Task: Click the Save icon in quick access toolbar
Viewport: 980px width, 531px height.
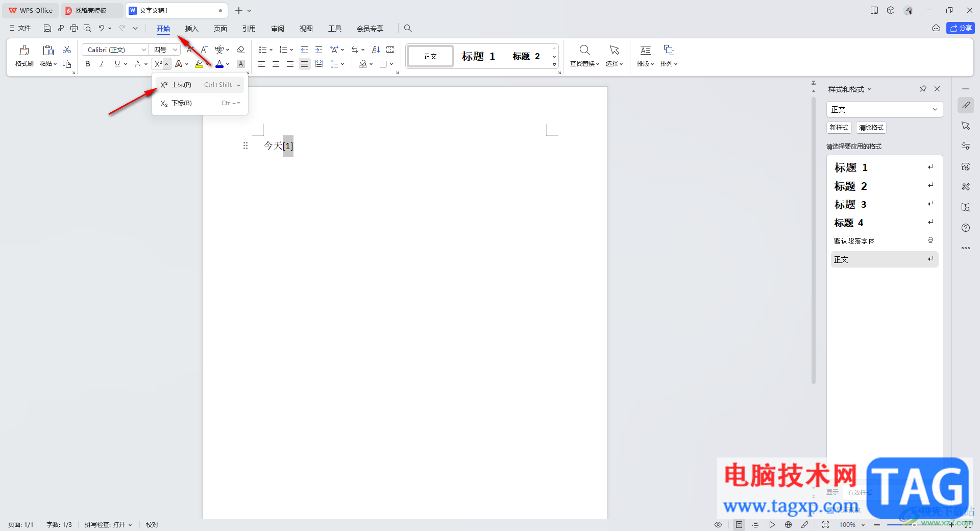Action: click(47, 28)
